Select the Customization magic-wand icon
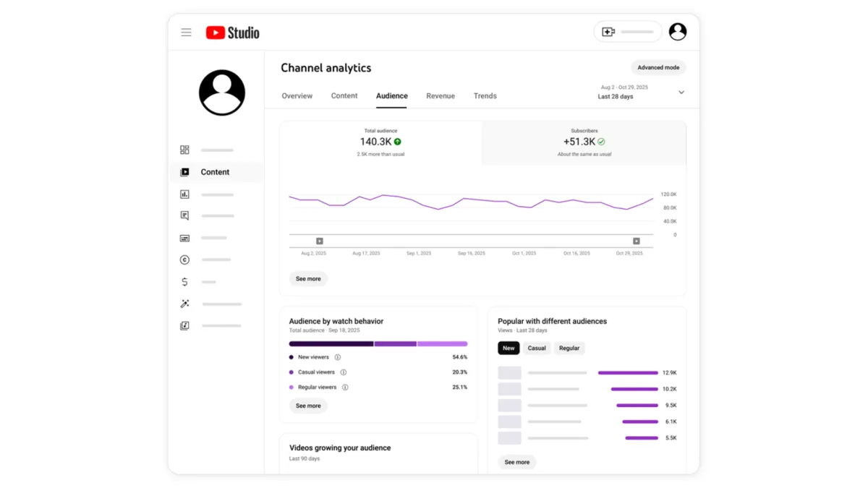 click(184, 304)
